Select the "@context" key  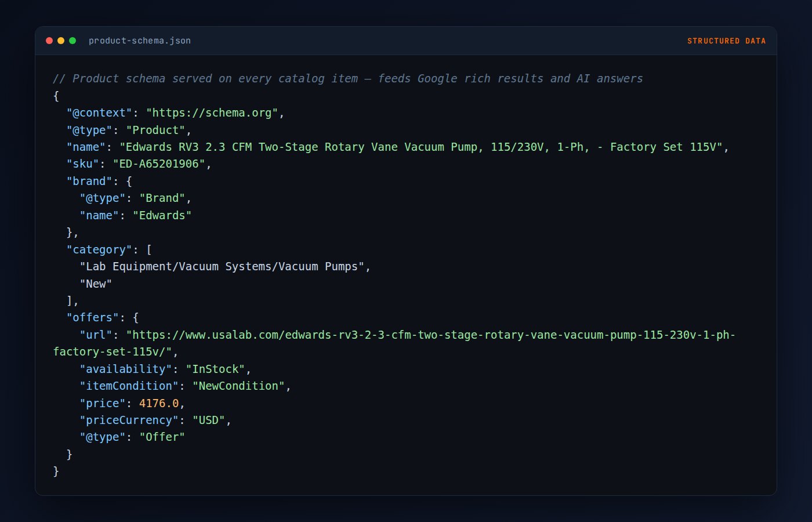point(99,113)
